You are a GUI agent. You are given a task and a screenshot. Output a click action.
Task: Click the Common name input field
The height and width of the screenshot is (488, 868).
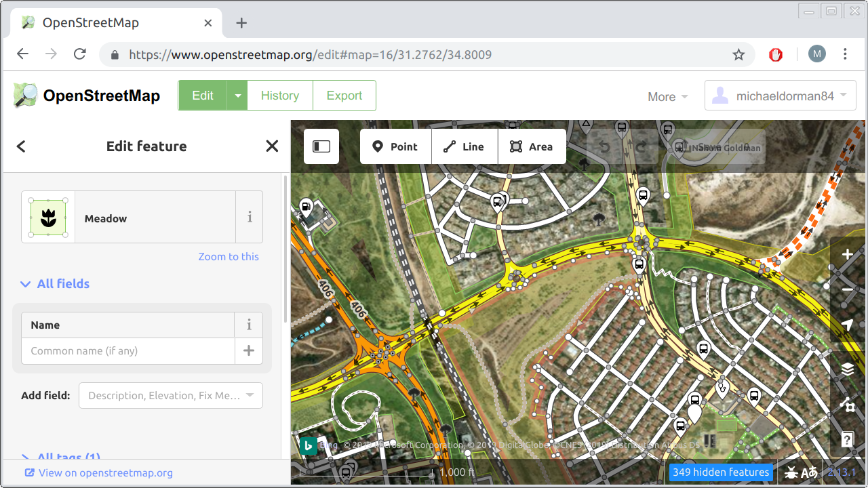pyautogui.click(x=127, y=351)
